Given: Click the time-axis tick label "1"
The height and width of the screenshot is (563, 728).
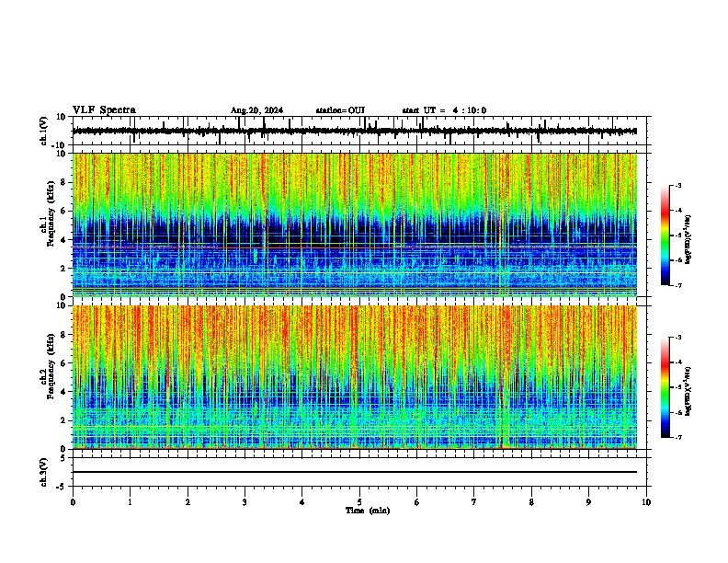Looking at the screenshot, I should [130, 502].
